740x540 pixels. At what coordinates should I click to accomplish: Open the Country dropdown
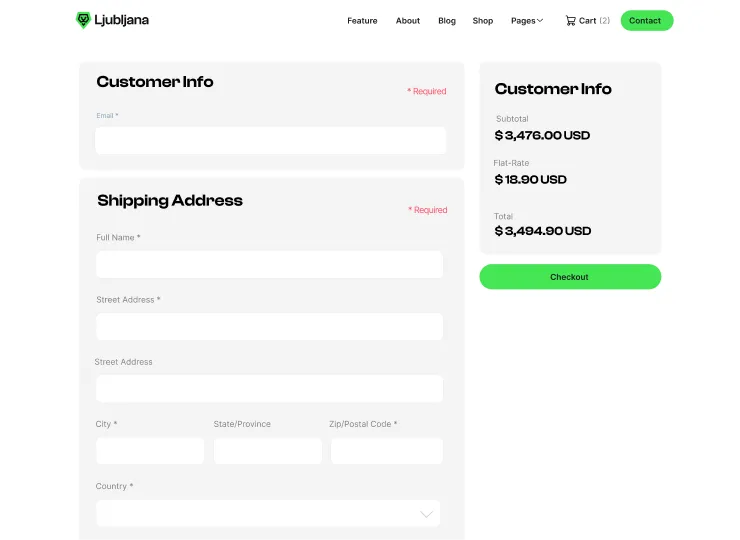coord(268,514)
